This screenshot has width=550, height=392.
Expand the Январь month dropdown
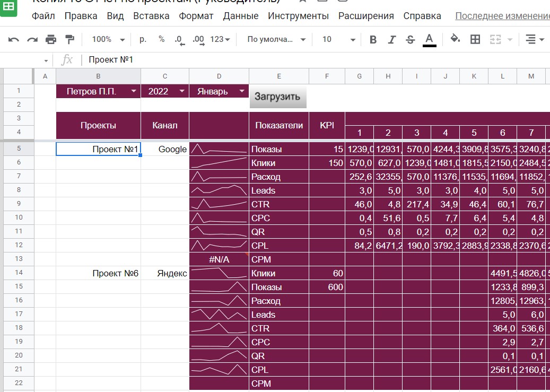pos(242,91)
